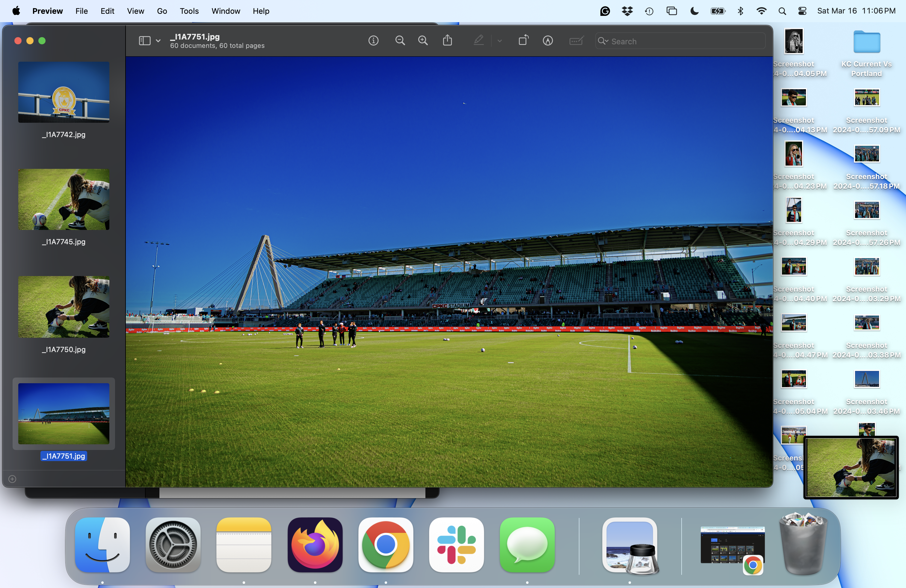906x588 pixels.
Task: Click the add plus button at sidebar bottom
Action: (x=12, y=479)
